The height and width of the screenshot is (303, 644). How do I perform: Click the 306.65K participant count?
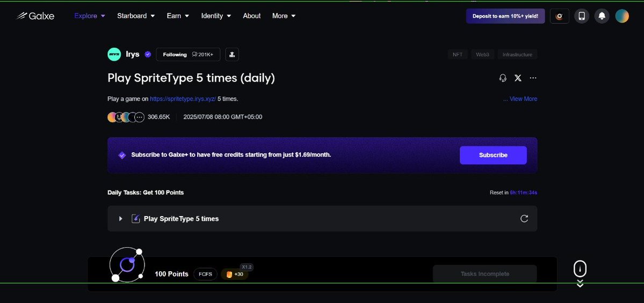[158, 117]
